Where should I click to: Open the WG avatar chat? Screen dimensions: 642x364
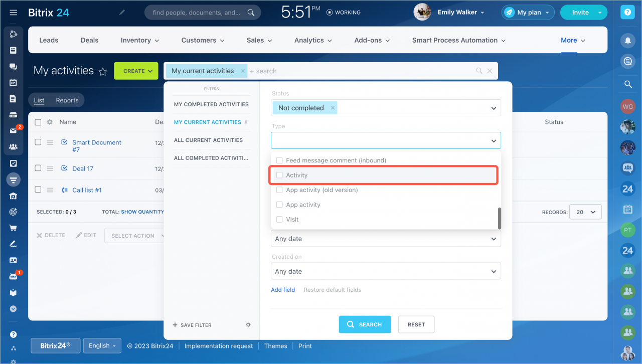[x=627, y=106]
